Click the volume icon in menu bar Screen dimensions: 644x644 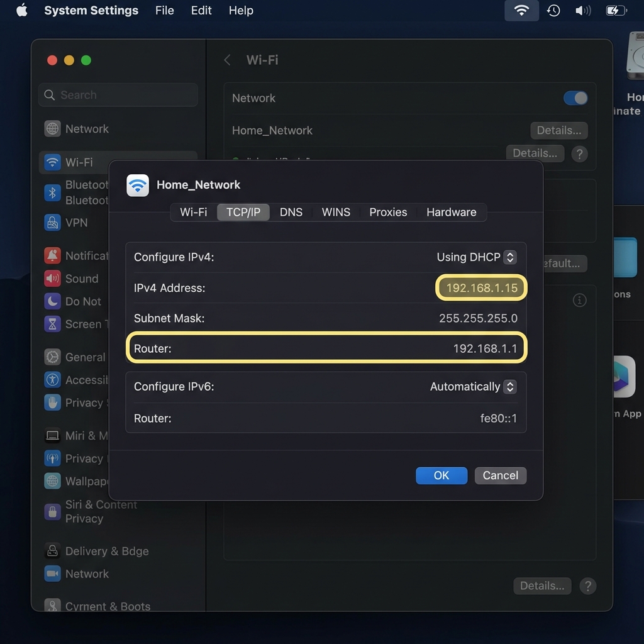click(x=583, y=10)
